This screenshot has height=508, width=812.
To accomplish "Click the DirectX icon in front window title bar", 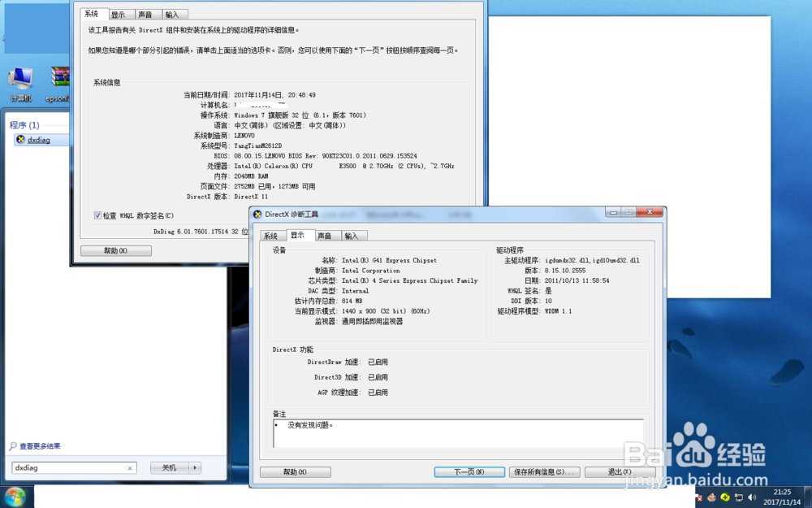I will tap(257, 214).
